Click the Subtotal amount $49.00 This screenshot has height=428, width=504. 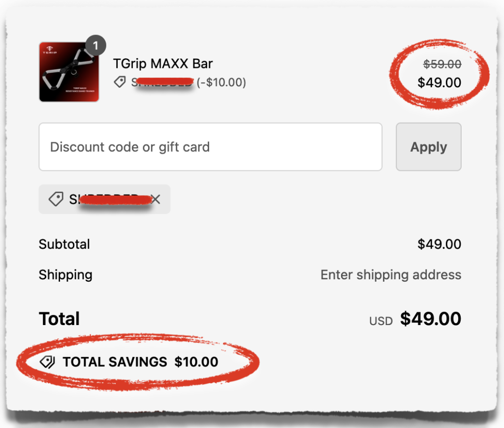coord(439,244)
